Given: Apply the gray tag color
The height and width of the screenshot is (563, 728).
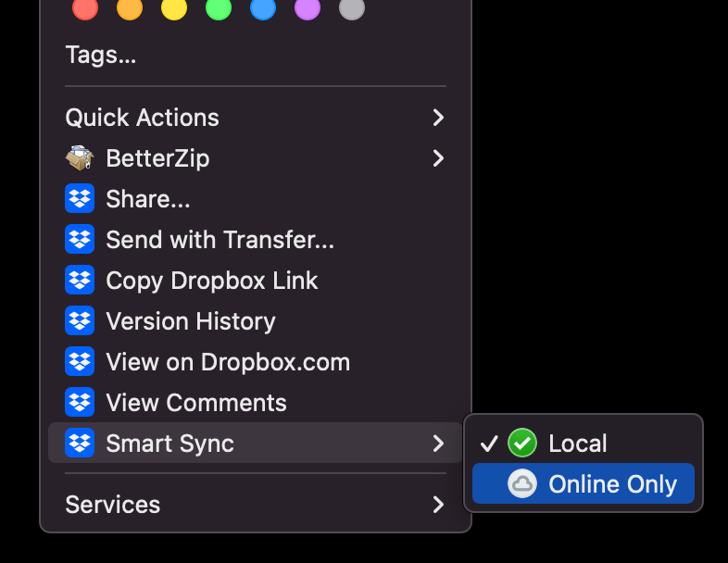Looking at the screenshot, I should [x=352, y=7].
